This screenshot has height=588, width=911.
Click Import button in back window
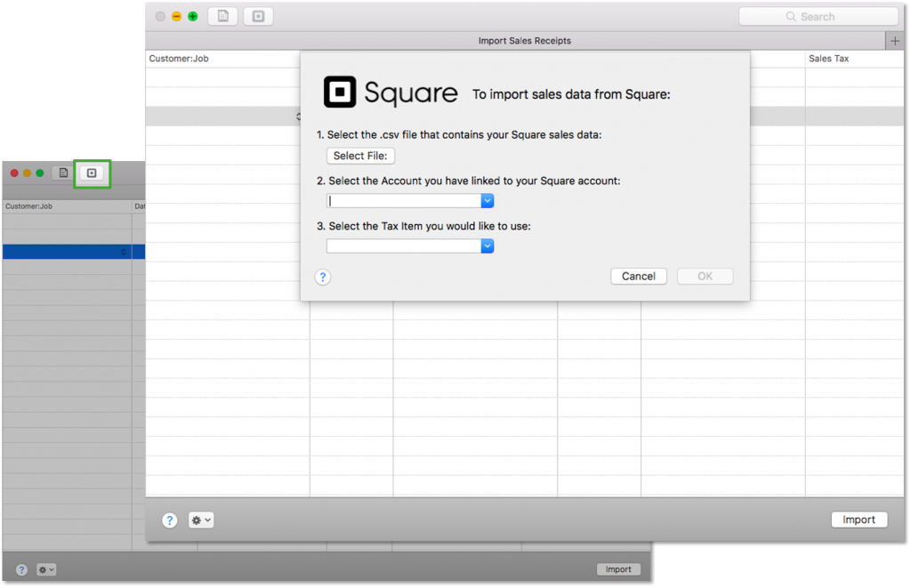click(x=618, y=569)
